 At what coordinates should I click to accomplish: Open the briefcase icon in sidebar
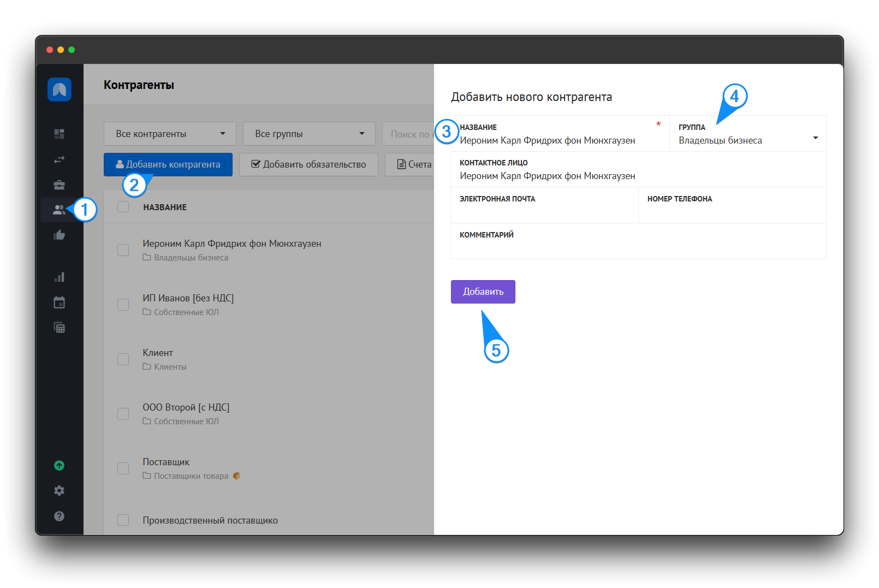[x=60, y=185]
